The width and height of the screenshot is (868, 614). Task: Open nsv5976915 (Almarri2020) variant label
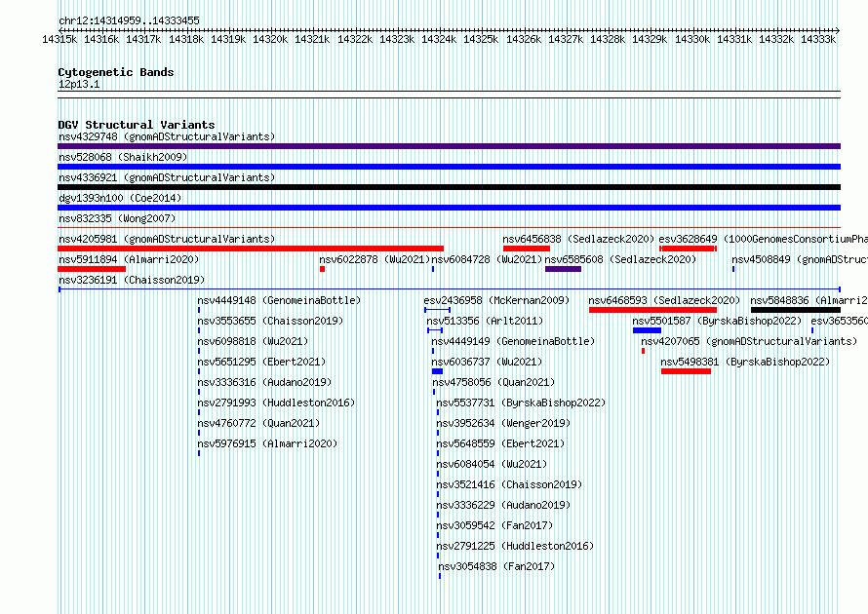point(267,443)
